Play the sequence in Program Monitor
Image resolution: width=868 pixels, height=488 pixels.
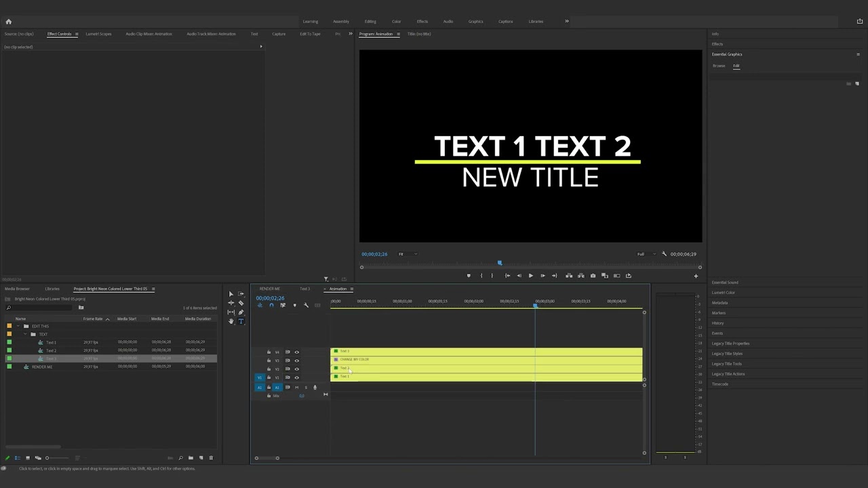pos(530,276)
